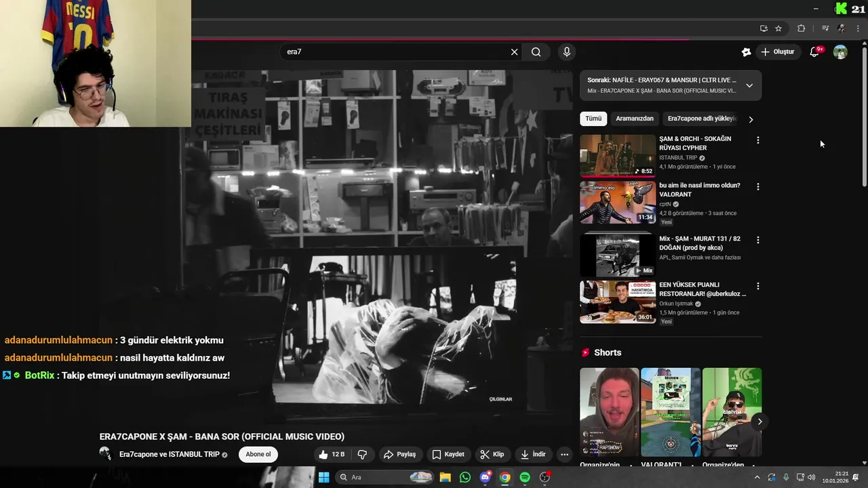The image size is (868, 488).
Task: Click the system tray microphone icon
Action: click(x=786, y=477)
